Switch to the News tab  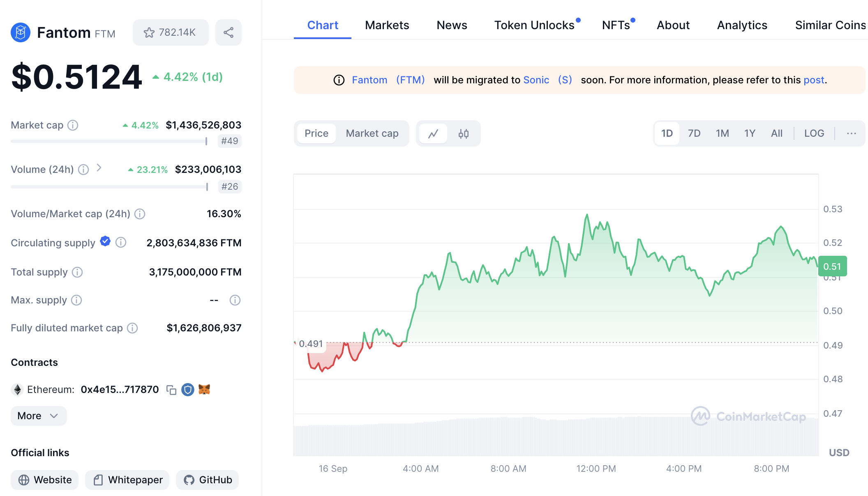(452, 25)
